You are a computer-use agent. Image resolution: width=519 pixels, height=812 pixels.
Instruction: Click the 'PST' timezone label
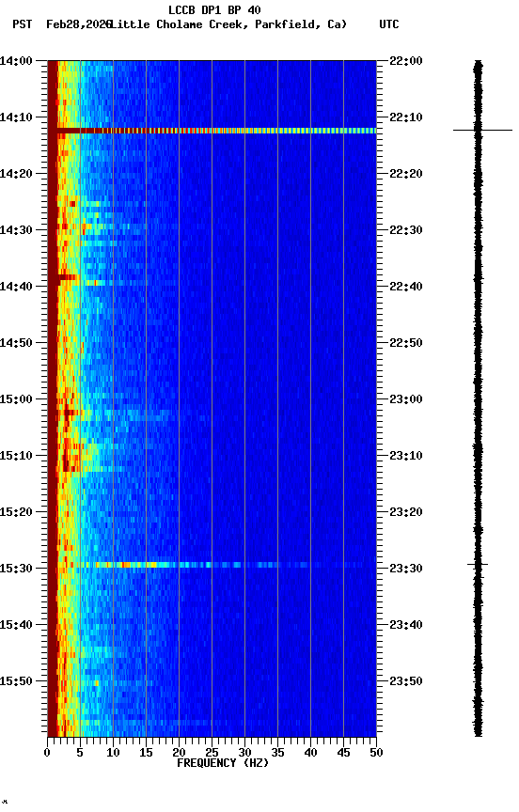23,24
